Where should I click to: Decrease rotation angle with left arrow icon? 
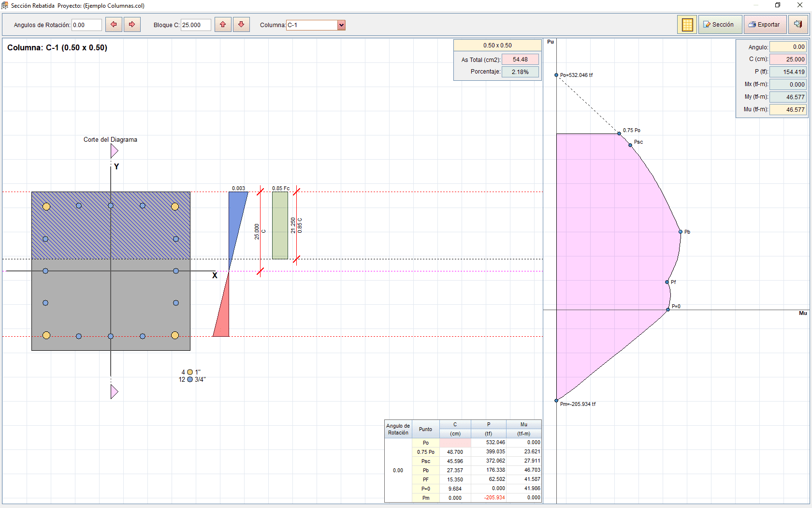[x=114, y=24]
